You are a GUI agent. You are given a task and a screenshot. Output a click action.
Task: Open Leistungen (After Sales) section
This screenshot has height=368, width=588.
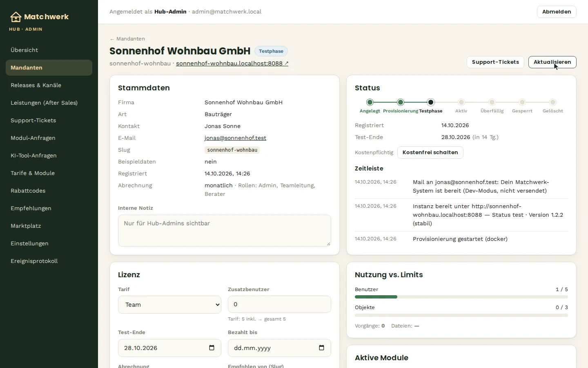coord(49,103)
